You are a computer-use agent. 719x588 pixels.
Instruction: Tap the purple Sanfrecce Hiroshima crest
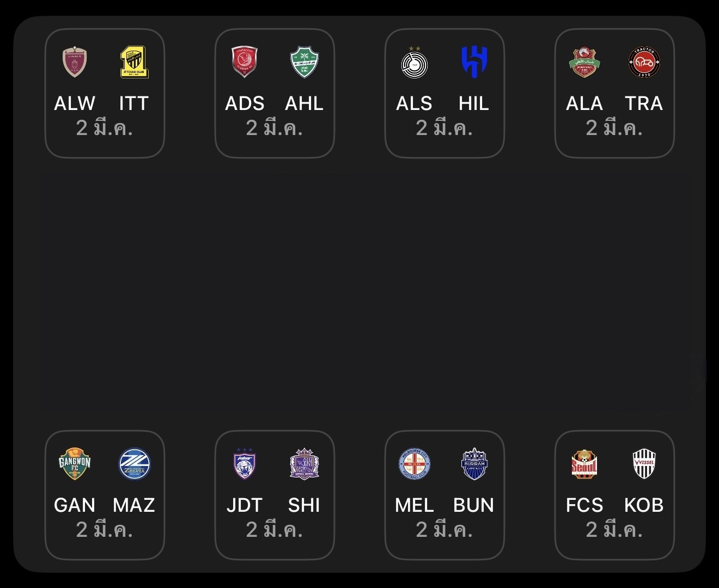click(304, 464)
